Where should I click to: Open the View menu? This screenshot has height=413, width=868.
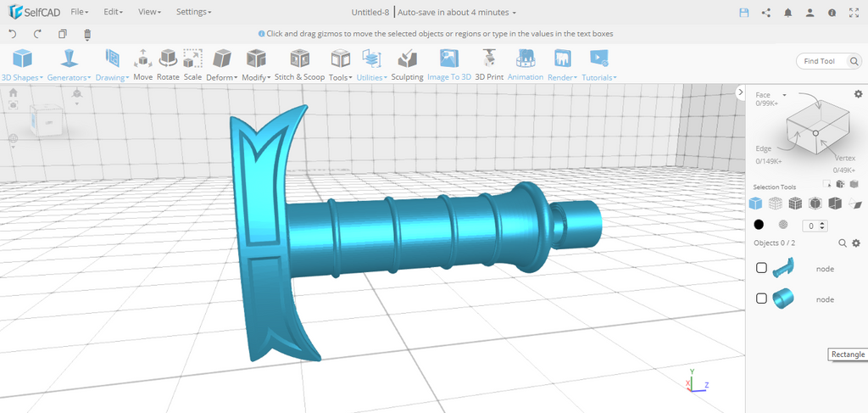point(149,12)
